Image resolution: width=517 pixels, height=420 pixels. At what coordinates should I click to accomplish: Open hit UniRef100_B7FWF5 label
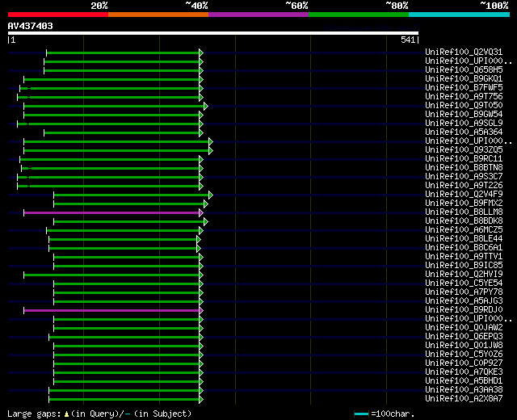[x=464, y=87]
